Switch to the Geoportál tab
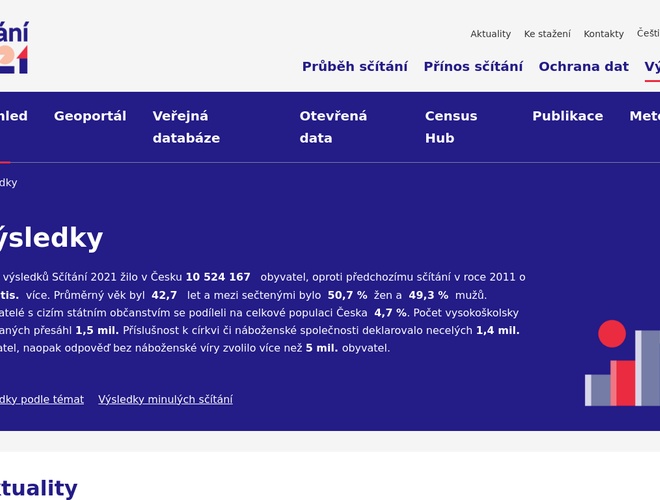Viewport: 660px width, 500px height. tap(90, 116)
